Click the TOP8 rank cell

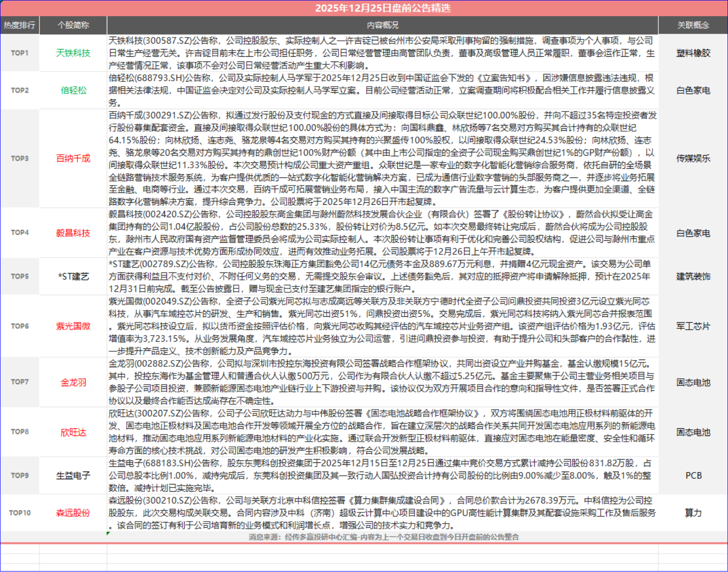pos(20,432)
